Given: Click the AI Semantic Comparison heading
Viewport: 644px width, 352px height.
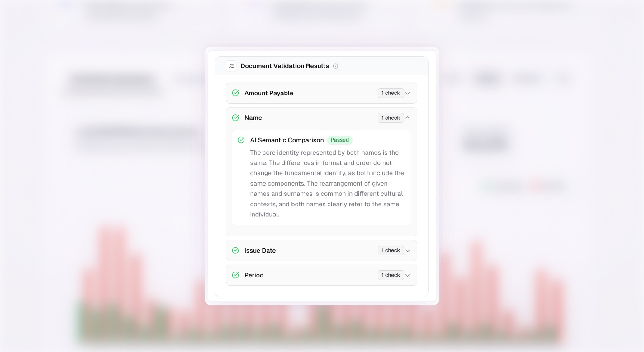Looking at the screenshot, I should tap(286, 140).
